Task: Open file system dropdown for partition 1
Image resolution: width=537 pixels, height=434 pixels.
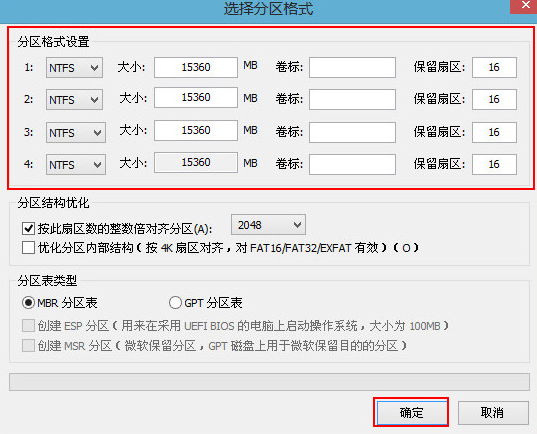Action: [74, 67]
